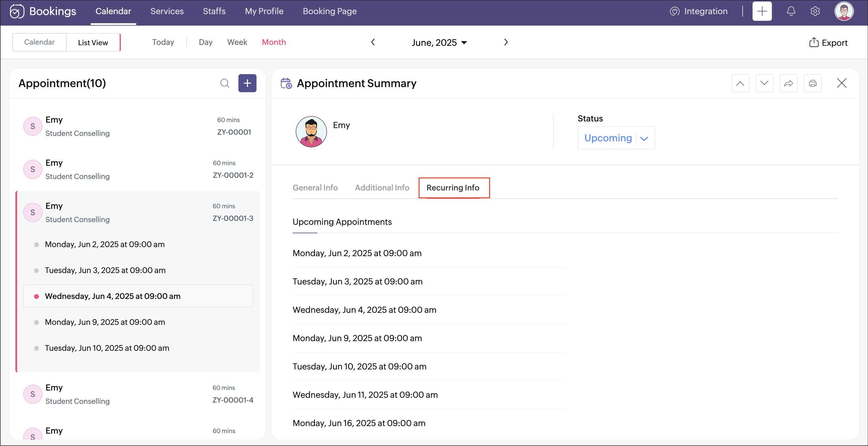Open appointment ZY-00001-2
This screenshot has width=868, height=446.
coord(137,169)
